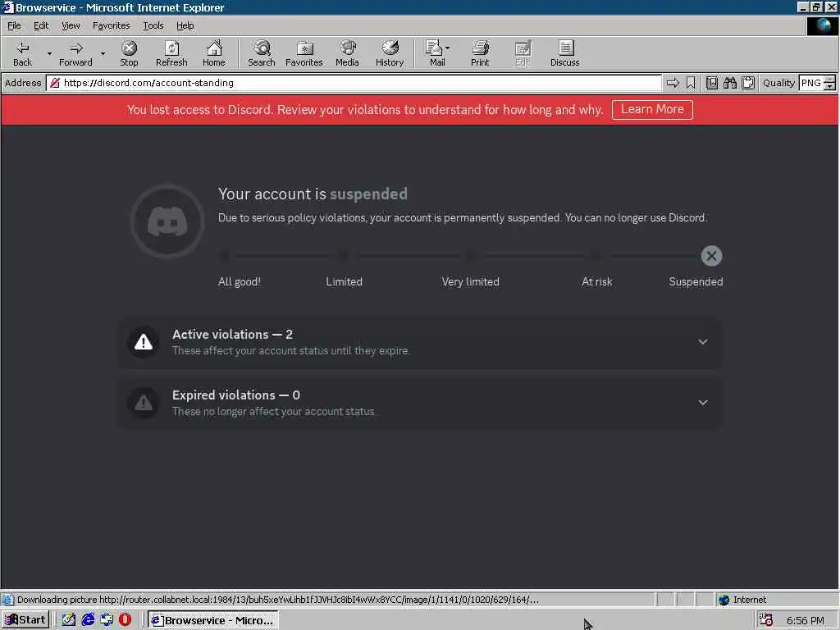Screen dimensions: 840x630
Task: Click into the address bar URL field
Action: coord(354,83)
